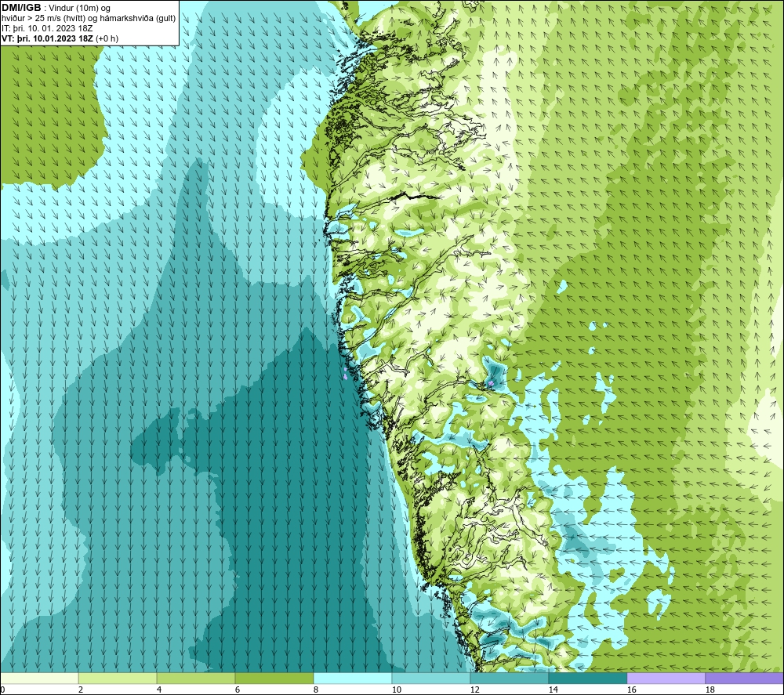Click the 'IT: þri. 10. 01. 2023 18Z' line
This screenshot has height=695, width=784.
click(x=47, y=28)
